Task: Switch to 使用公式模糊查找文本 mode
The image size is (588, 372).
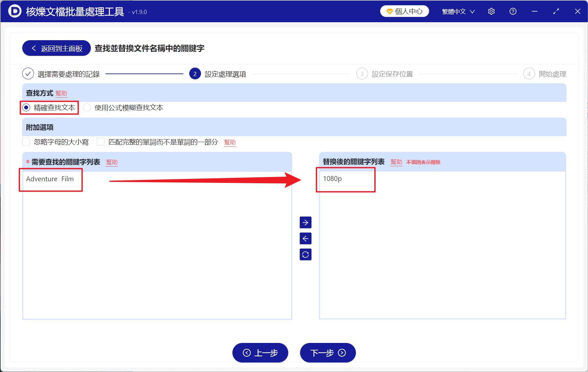Action: (x=87, y=107)
